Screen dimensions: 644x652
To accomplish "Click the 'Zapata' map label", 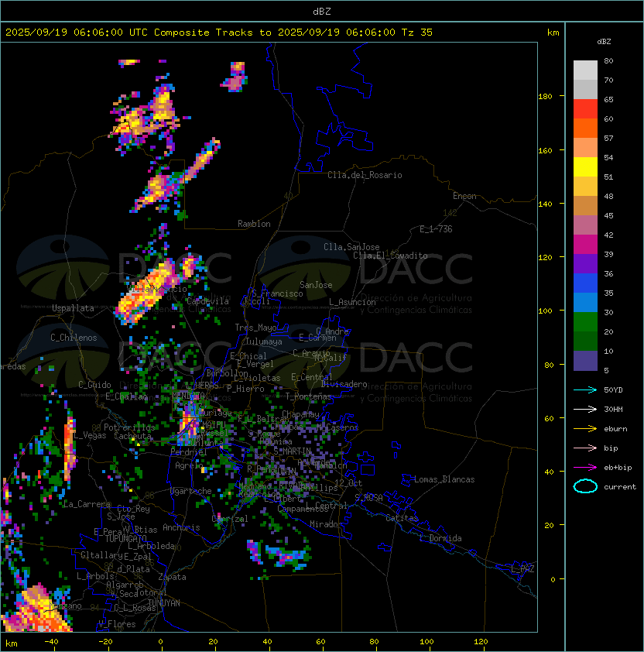I will pyautogui.click(x=172, y=577).
